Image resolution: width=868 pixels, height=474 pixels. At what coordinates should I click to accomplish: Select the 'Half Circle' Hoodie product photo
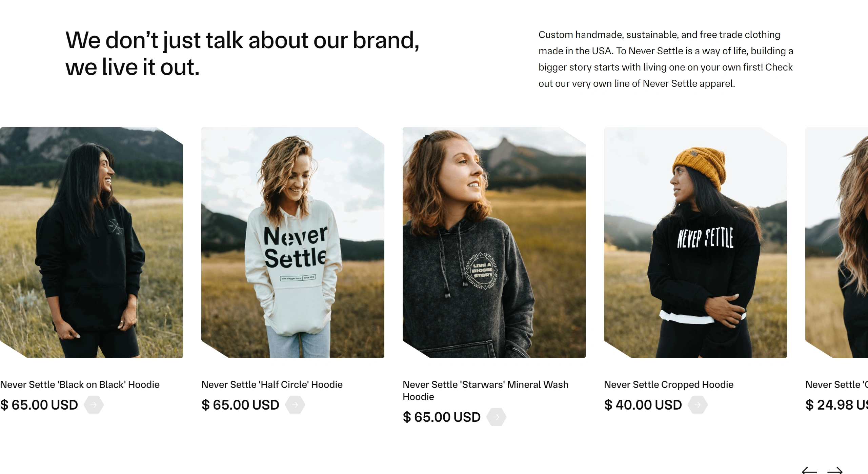pos(292,248)
